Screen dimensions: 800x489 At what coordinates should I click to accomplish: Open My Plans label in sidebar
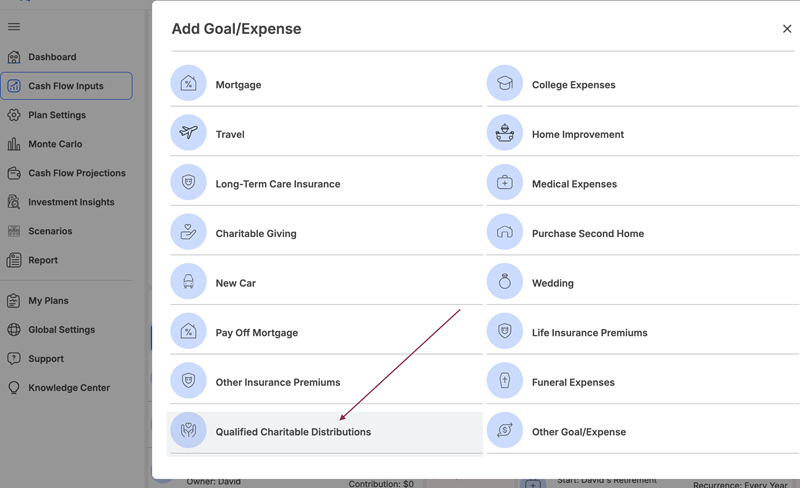click(48, 301)
